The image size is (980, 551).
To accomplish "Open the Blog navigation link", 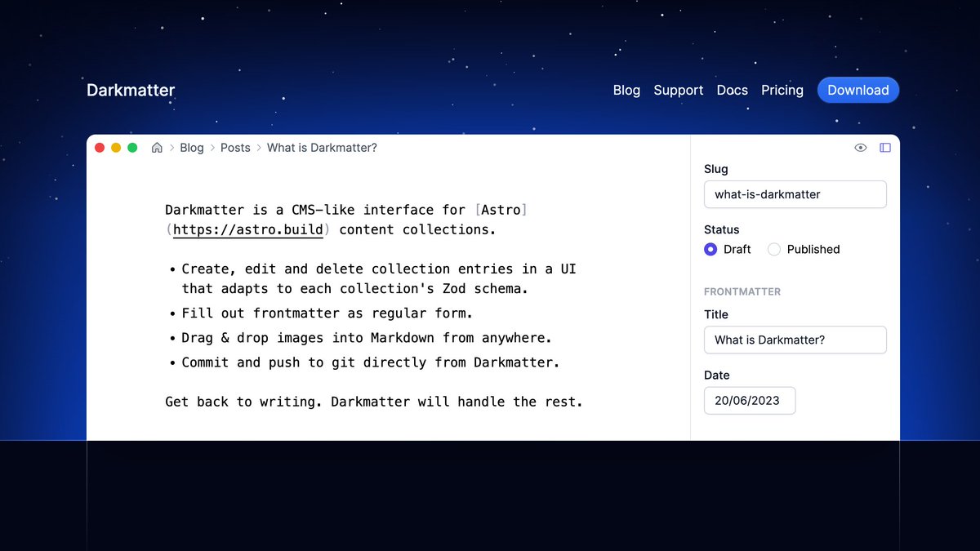I will click(x=626, y=90).
